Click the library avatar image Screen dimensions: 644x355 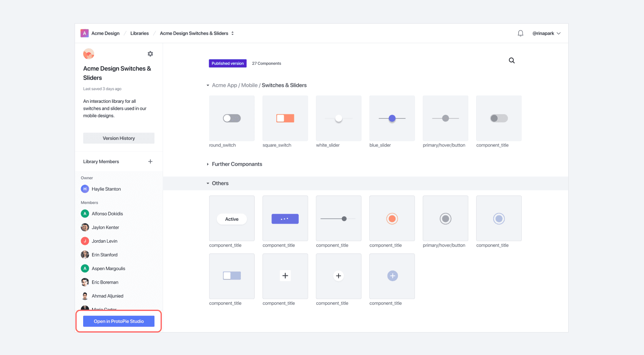[x=89, y=54]
